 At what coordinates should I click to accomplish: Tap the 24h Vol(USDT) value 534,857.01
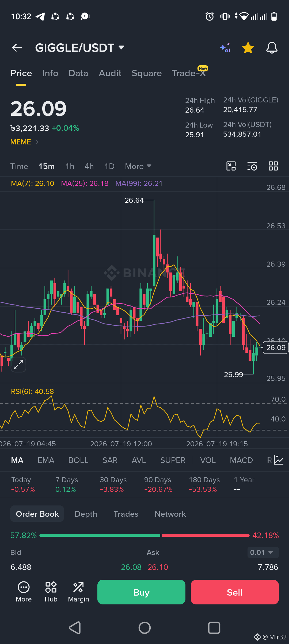tap(242, 134)
